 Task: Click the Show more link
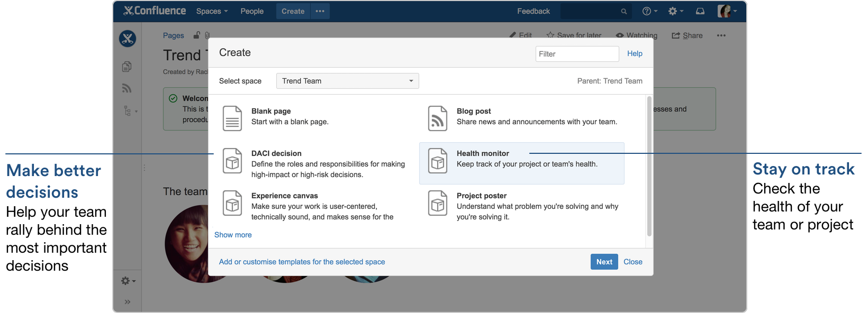(x=233, y=235)
